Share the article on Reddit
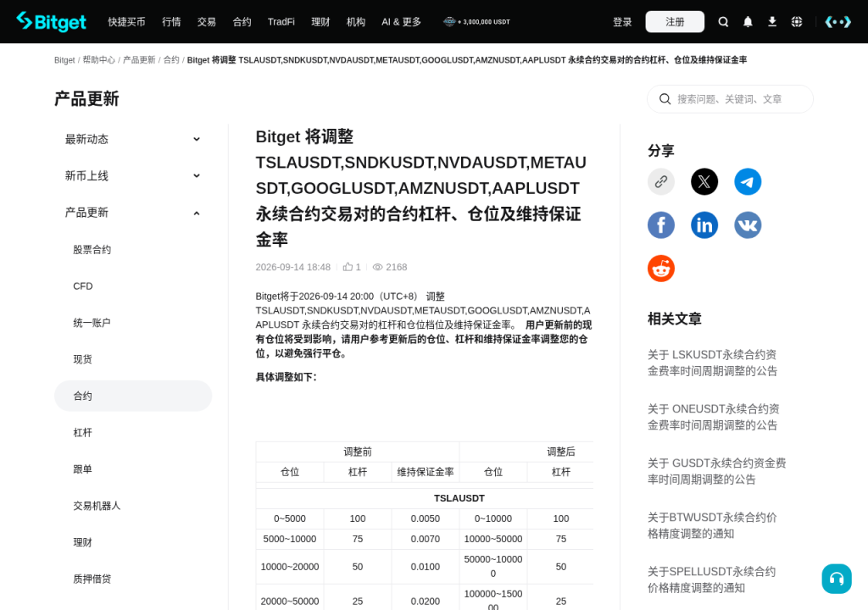868x610 pixels. click(661, 269)
